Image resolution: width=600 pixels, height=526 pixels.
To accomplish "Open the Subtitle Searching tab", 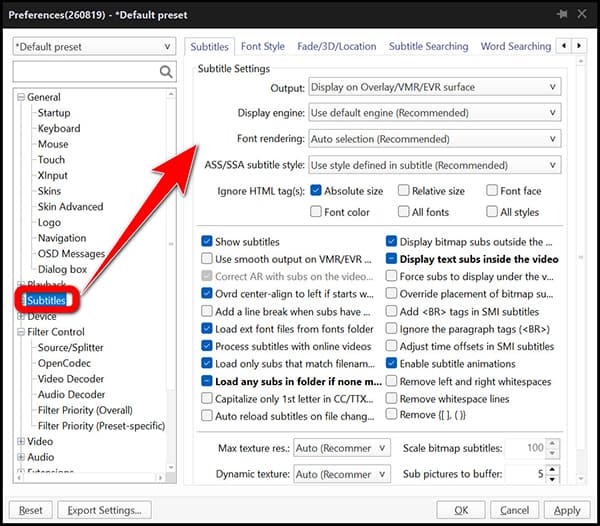I will click(x=428, y=46).
